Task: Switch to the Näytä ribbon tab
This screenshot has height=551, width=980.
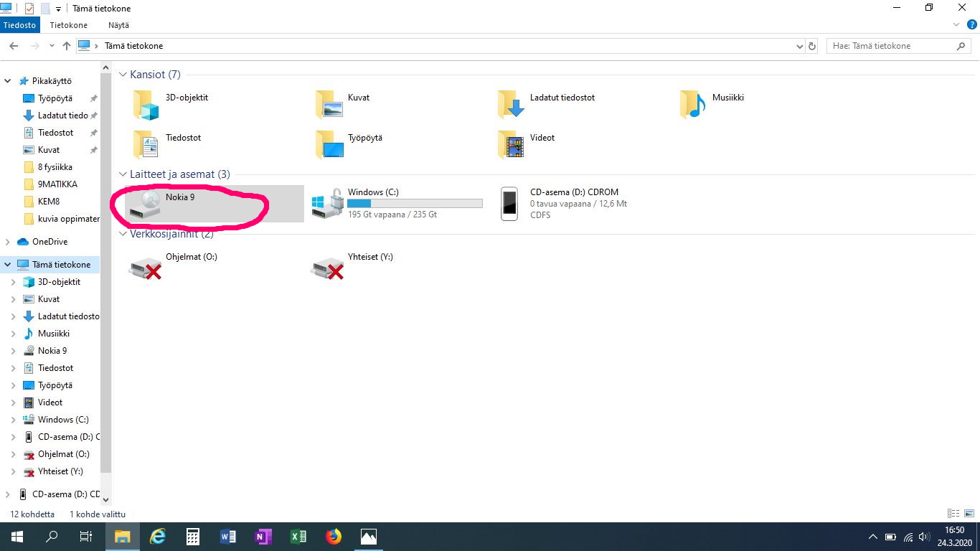Action: point(118,25)
